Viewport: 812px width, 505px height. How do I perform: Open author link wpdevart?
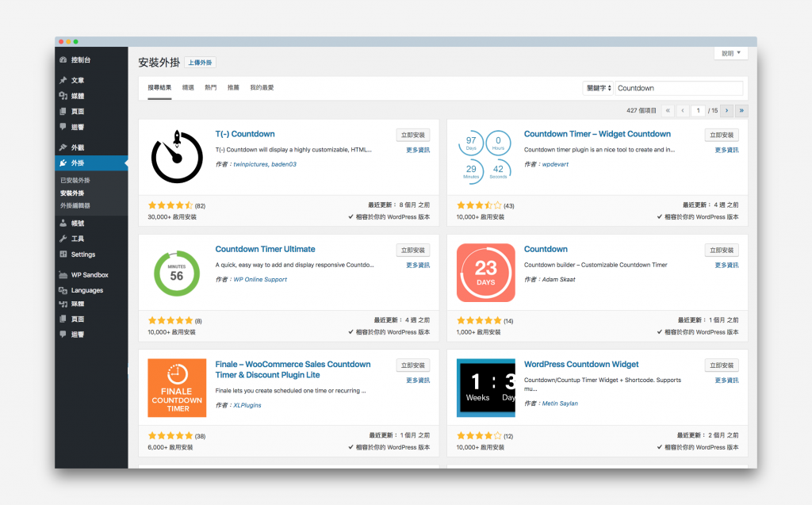pyautogui.click(x=555, y=164)
